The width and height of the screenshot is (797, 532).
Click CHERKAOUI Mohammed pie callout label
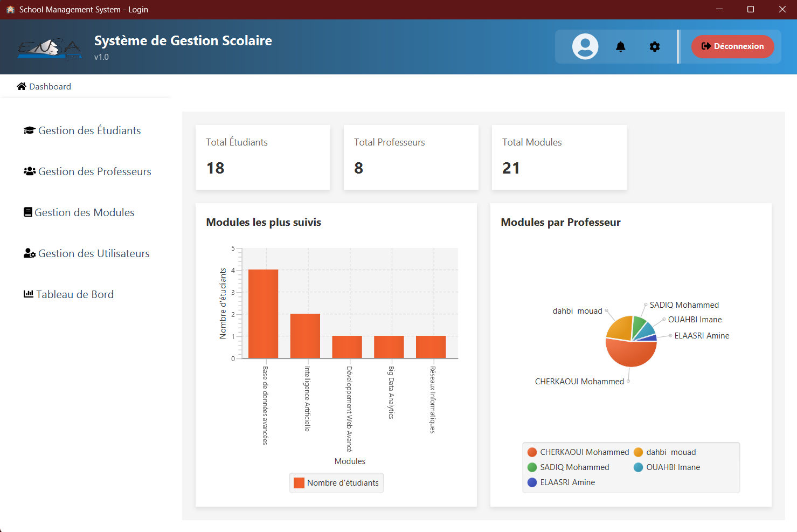tap(579, 382)
